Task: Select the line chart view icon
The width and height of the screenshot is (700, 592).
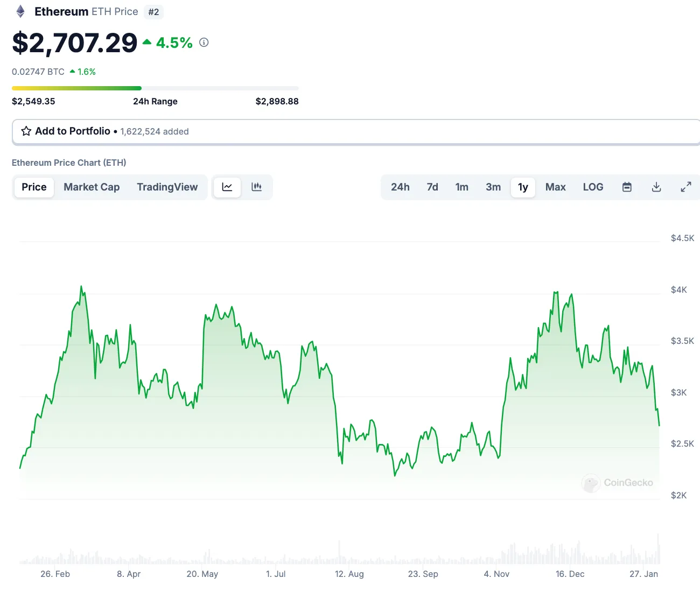Action: coord(227,187)
